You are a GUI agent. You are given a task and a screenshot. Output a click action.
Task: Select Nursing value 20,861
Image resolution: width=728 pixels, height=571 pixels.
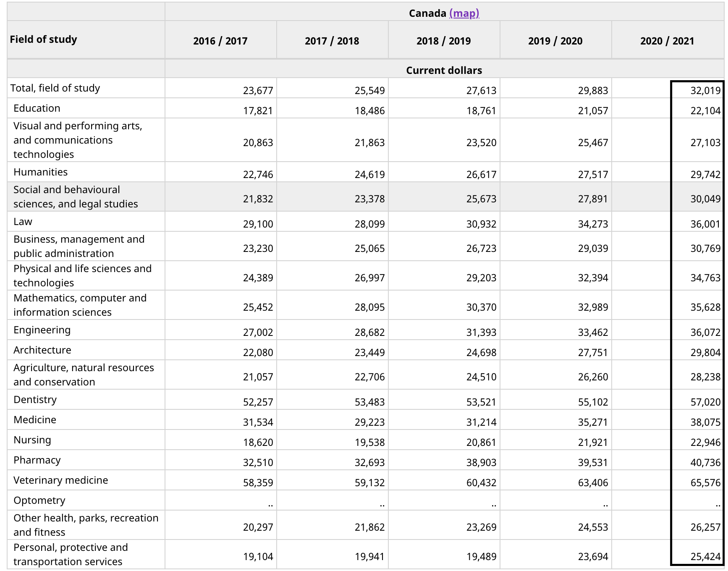tap(481, 442)
